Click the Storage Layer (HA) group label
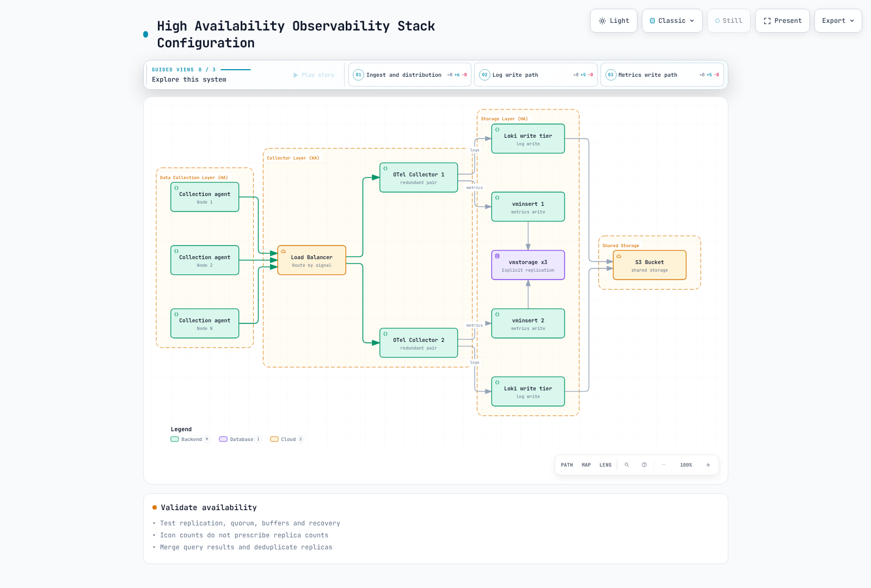Viewport: 871px width, 588px height. 504,119
